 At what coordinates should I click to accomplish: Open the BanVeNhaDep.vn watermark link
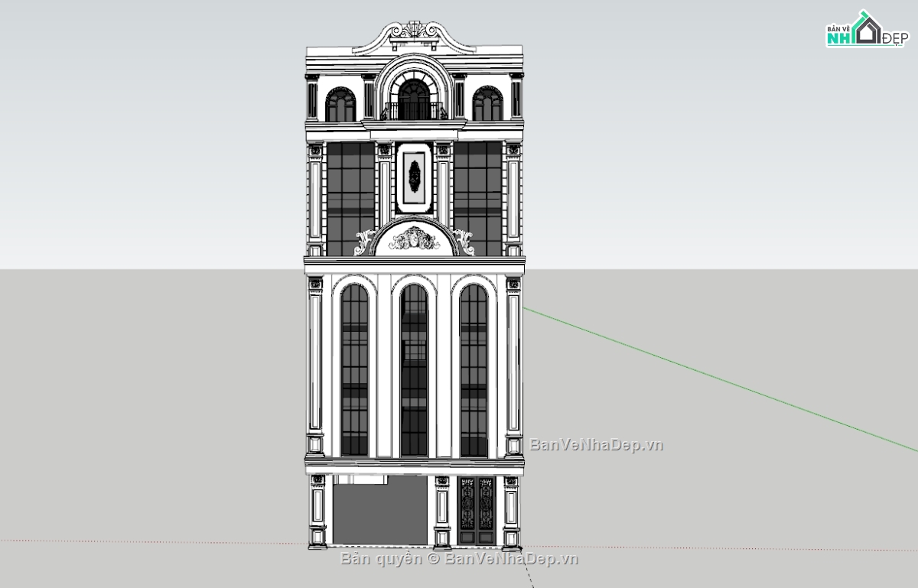(596, 444)
